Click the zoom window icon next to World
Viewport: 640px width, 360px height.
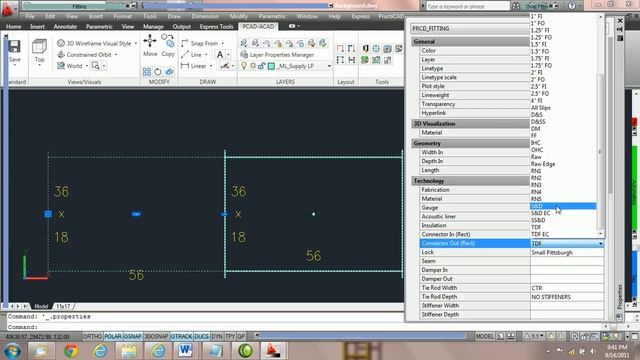tap(96, 66)
